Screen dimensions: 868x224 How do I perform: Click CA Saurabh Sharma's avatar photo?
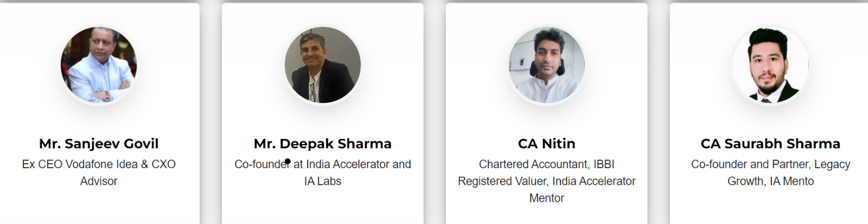pyautogui.click(x=770, y=65)
